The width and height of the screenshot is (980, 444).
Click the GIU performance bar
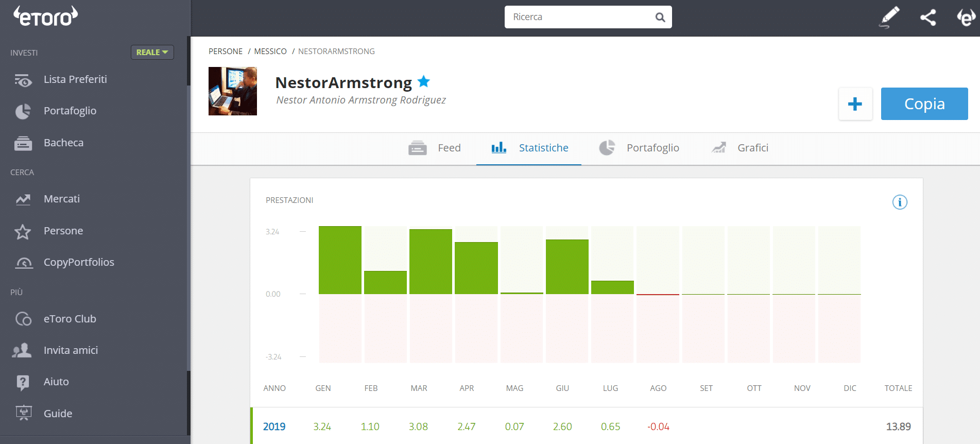(567, 267)
